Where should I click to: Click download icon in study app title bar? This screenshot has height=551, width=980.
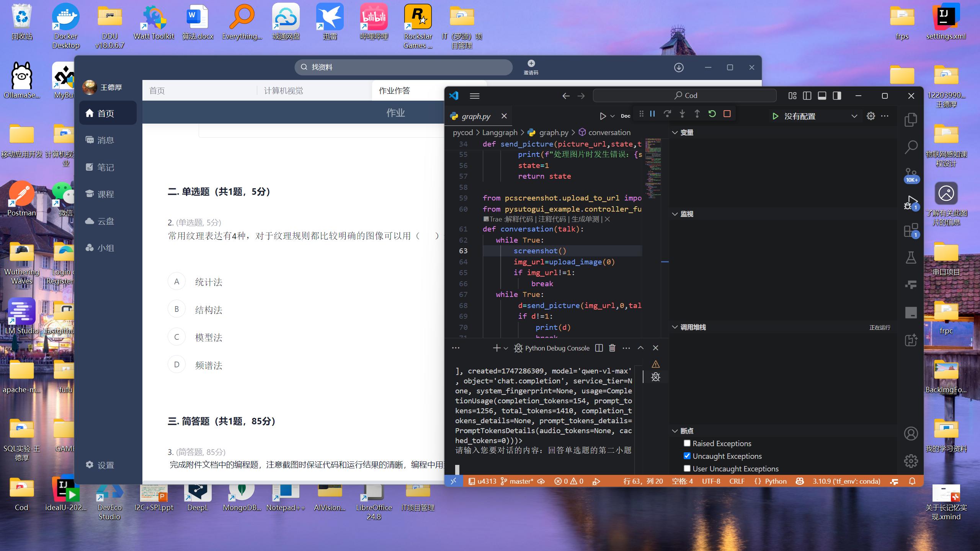[x=679, y=67]
